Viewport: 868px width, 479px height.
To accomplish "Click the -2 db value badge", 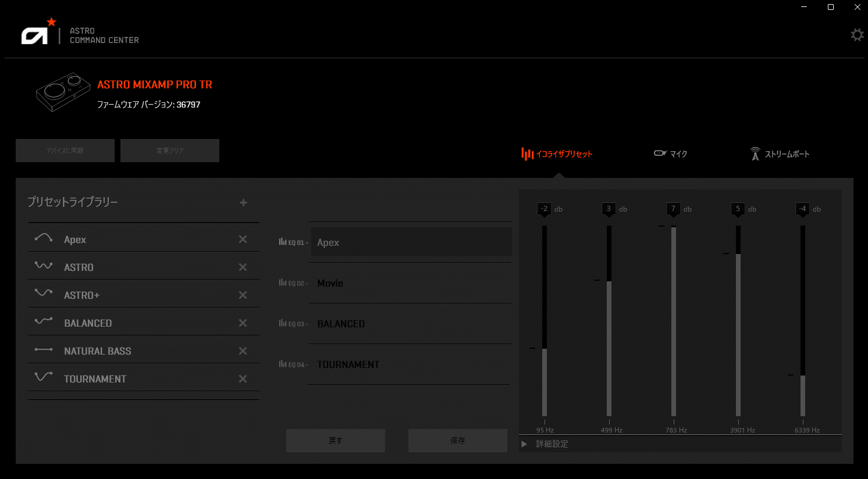I will (x=544, y=209).
